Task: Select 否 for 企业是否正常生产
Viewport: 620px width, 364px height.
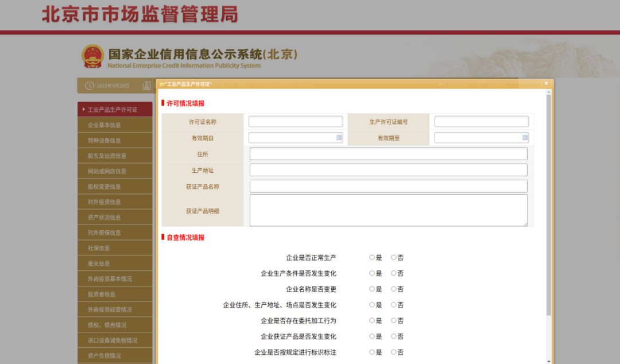Action: (393, 258)
